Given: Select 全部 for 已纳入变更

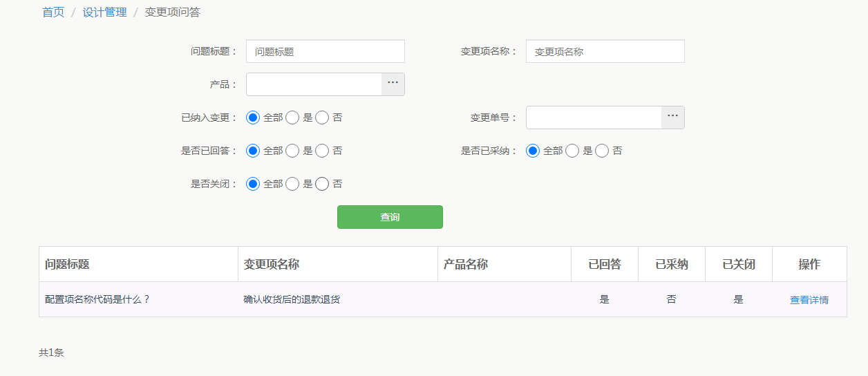Looking at the screenshot, I should (x=253, y=117).
